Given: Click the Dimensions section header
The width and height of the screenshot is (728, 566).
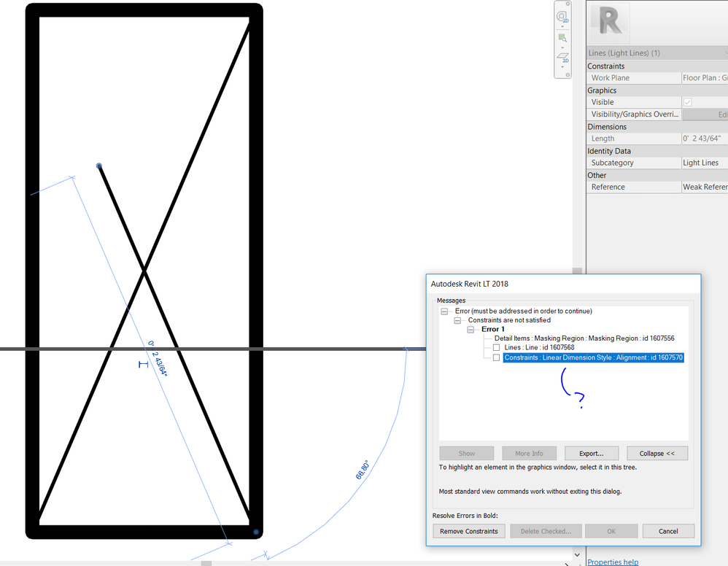Looking at the screenshot, I should 657,126.
